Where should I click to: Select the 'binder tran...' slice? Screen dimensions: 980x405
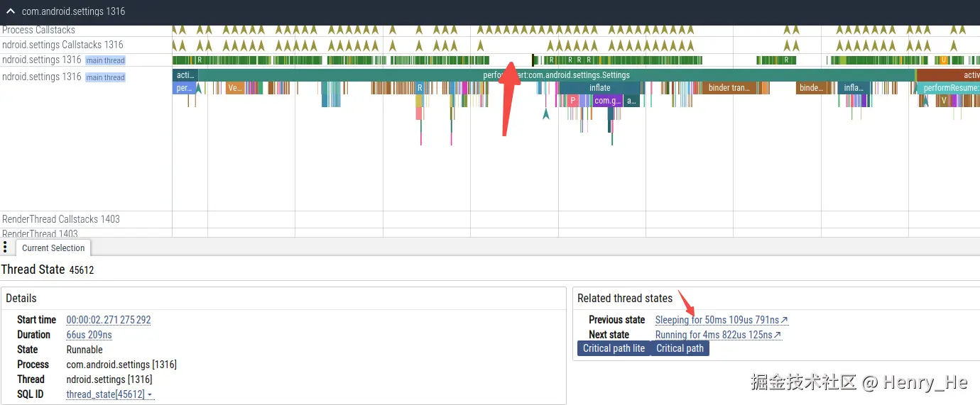(729, 88)
